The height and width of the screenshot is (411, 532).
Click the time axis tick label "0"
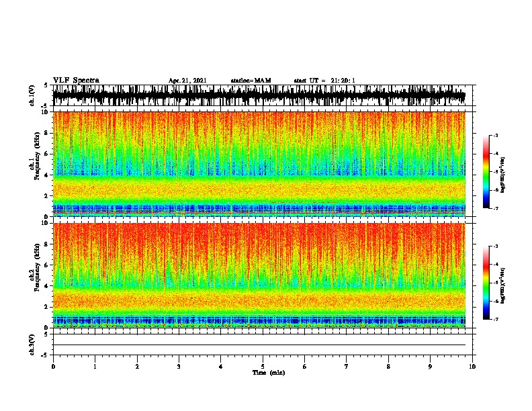click(53, 367)
